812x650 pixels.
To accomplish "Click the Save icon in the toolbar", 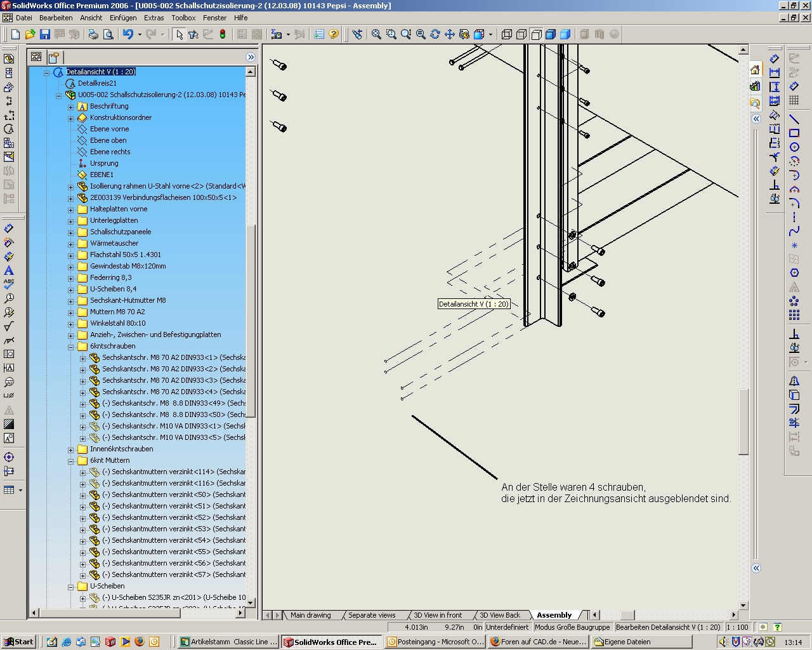I will point(44,34).
